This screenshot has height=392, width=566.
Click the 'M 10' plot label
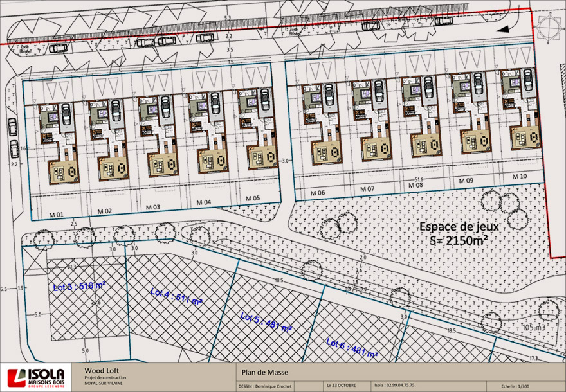(520, 176)
